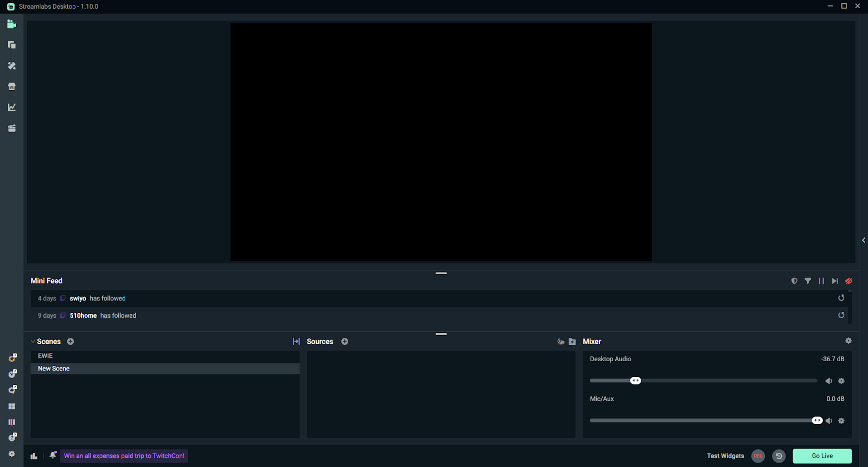Pause the Mini Feed alert queue
The height and width of the screenshot is (467, 868).
point(821,281)
